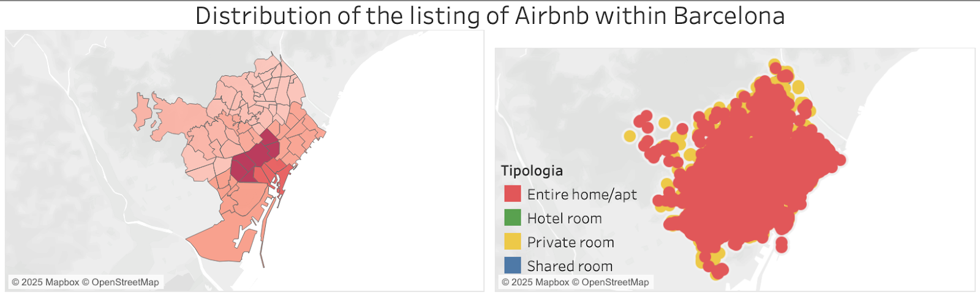Image resolution: width=980 pixels, height=295 pixels.
Task: Click the green Hotel room swatch
Action: [x=512, y=218]
